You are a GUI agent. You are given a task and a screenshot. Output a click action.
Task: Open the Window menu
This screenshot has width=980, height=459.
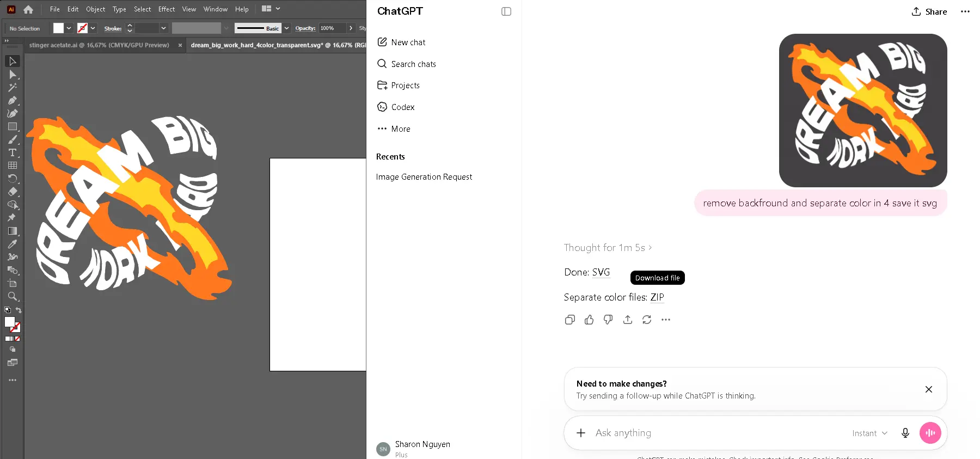pos(216,9)
